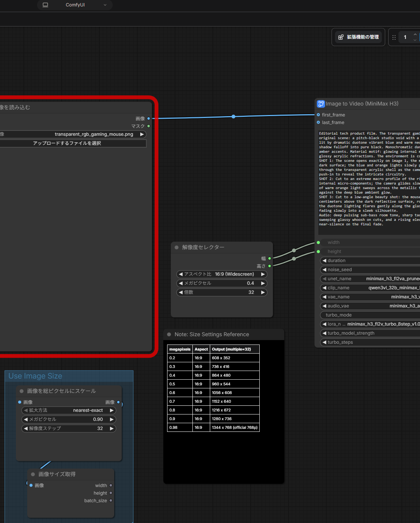Click the last_frame input connector

pyautogui.click(x=318, y=122)
